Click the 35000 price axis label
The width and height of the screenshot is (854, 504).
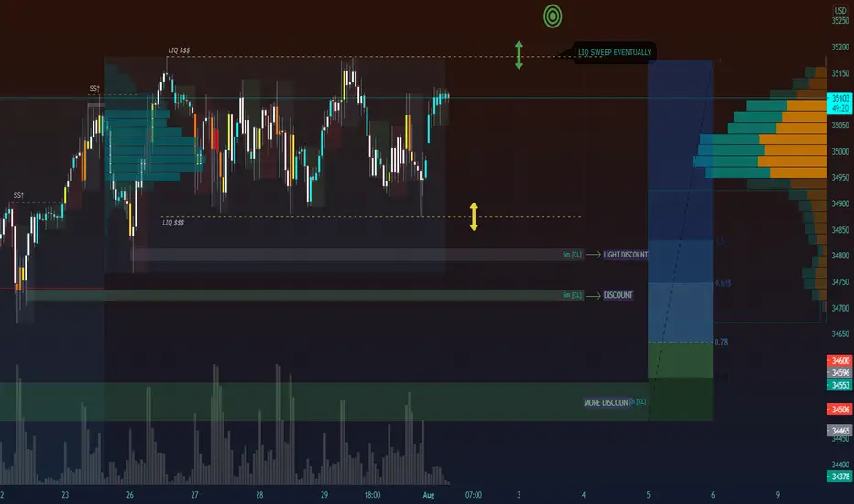840,151
